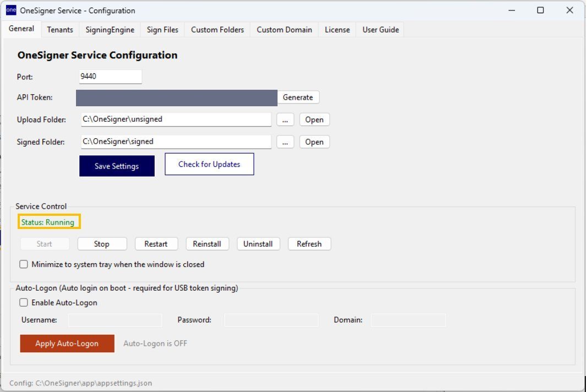
Task: Reinstall the service
Action: [x=207, y=244]
